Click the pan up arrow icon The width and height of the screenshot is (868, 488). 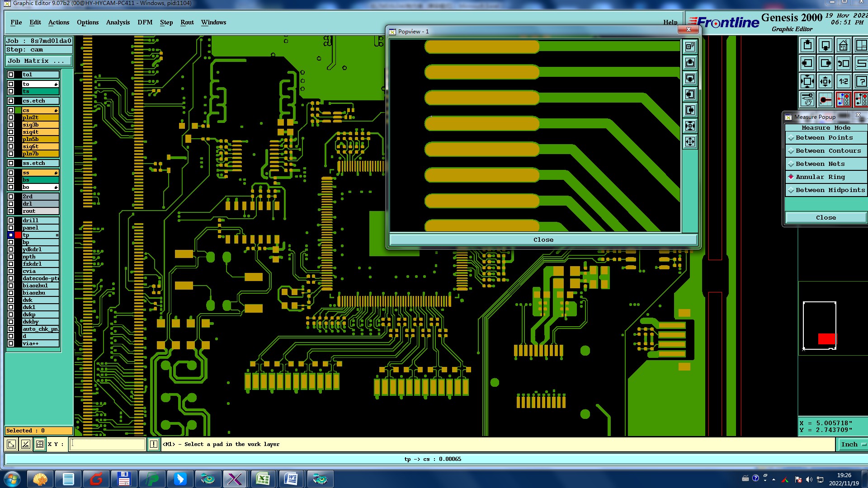coord(807,46)
